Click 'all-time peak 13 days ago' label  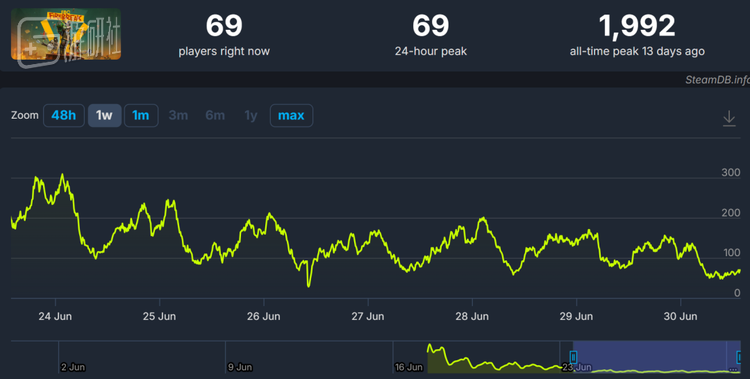coord(637,51)
